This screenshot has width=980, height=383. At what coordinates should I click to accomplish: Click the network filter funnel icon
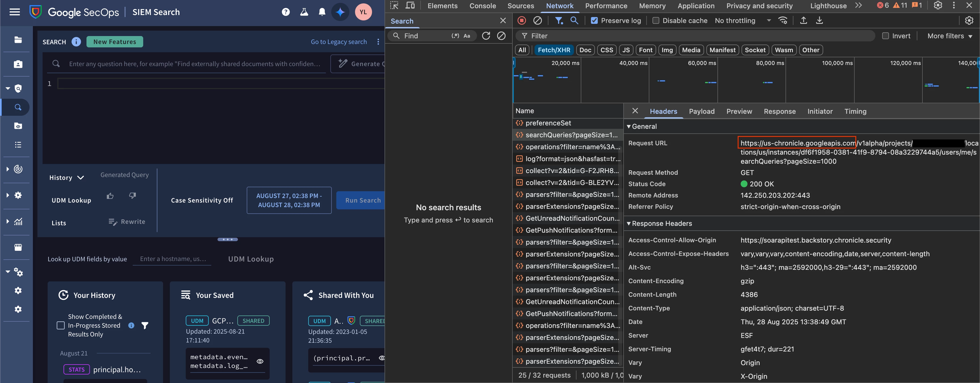(558, 20)
